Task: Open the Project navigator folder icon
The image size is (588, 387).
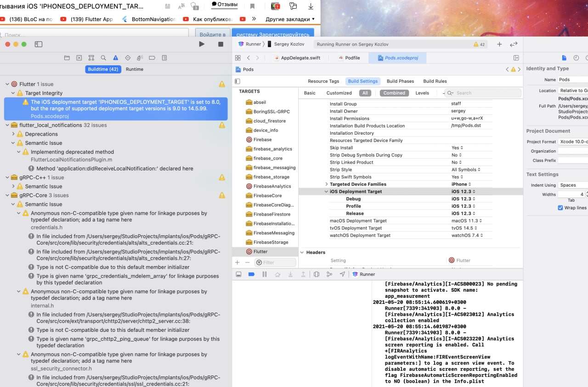Action: (67, 58)
